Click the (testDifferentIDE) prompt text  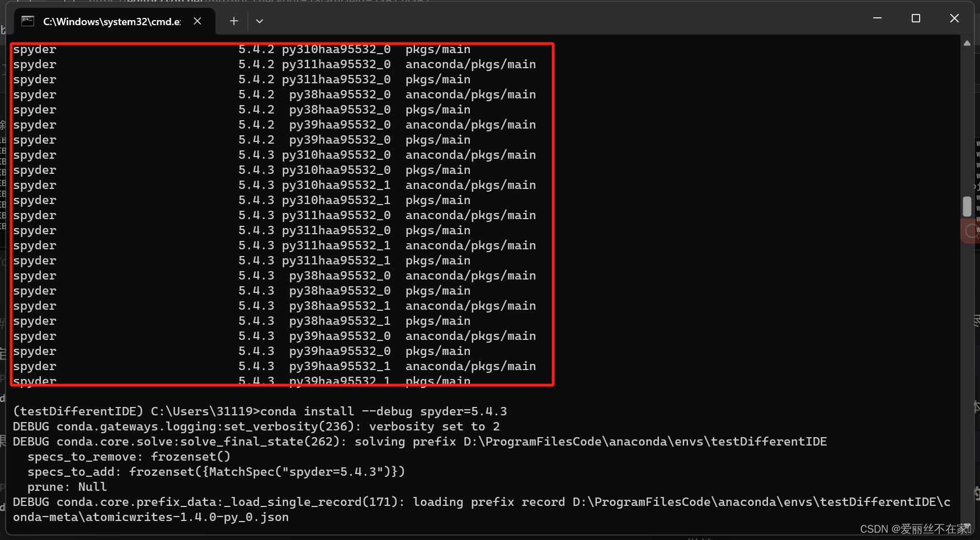78,411
